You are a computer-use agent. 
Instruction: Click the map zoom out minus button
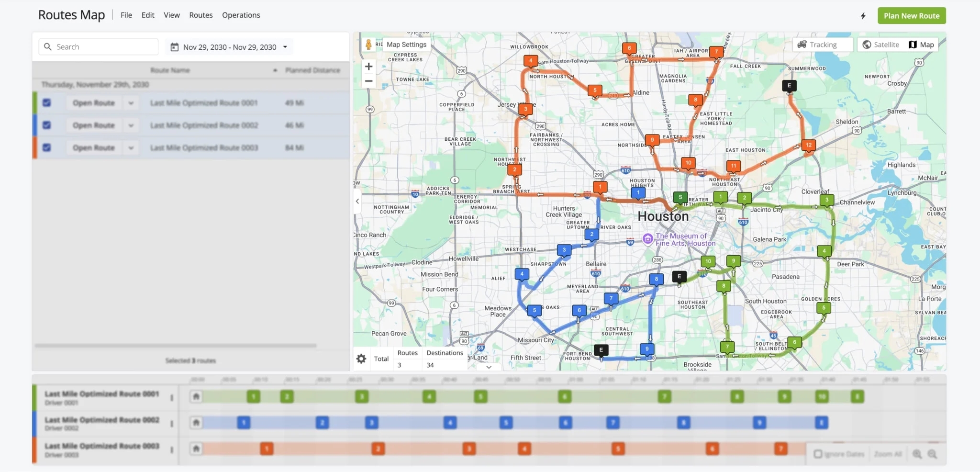pyautogui.click(x=368, y=81)
